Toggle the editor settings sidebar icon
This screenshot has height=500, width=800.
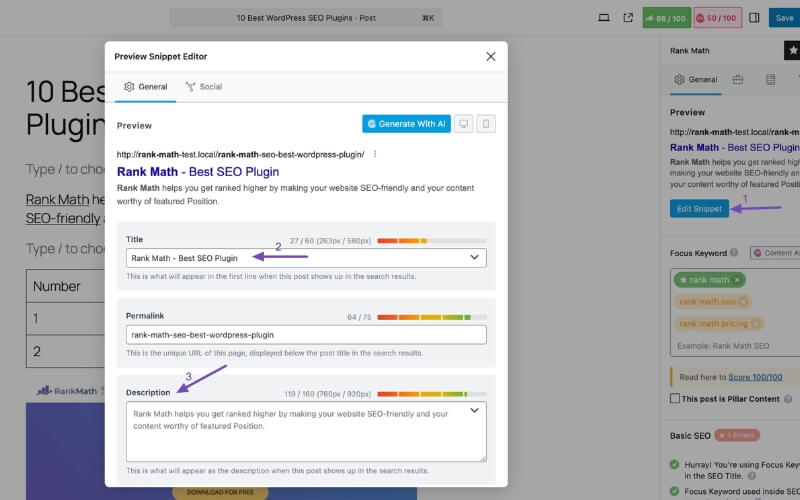(x=754, y=18)
